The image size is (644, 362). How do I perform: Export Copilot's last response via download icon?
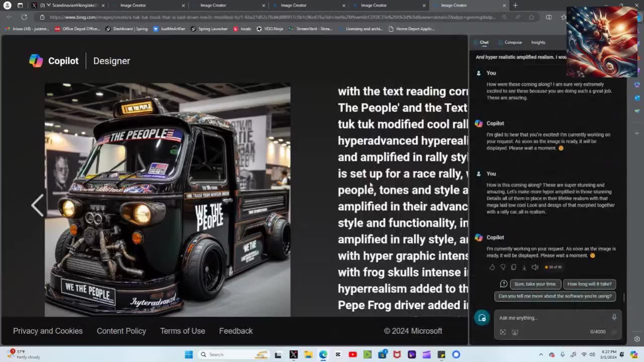pos(524,267)
